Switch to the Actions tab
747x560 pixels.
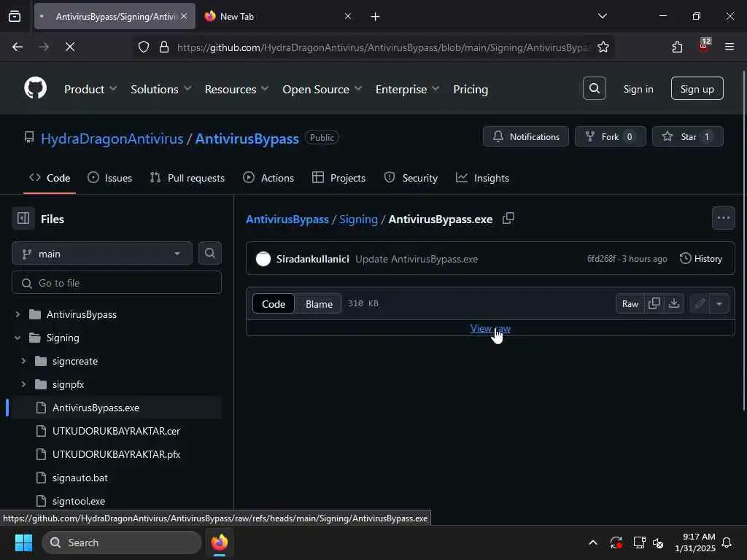point(268,178)
